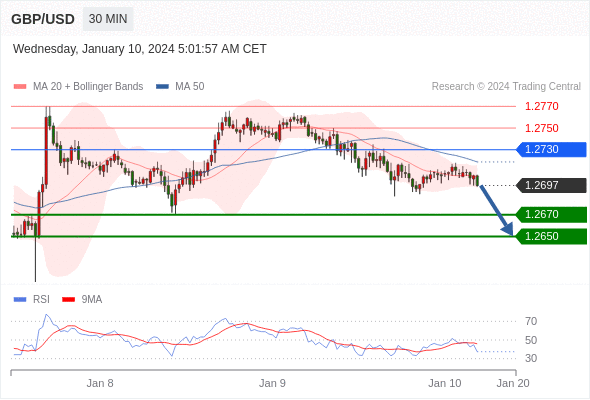The height and width of the screenshot is (400, 590).
Task: Click the green 1.2650 support tag
Action: tap(551, 236)
